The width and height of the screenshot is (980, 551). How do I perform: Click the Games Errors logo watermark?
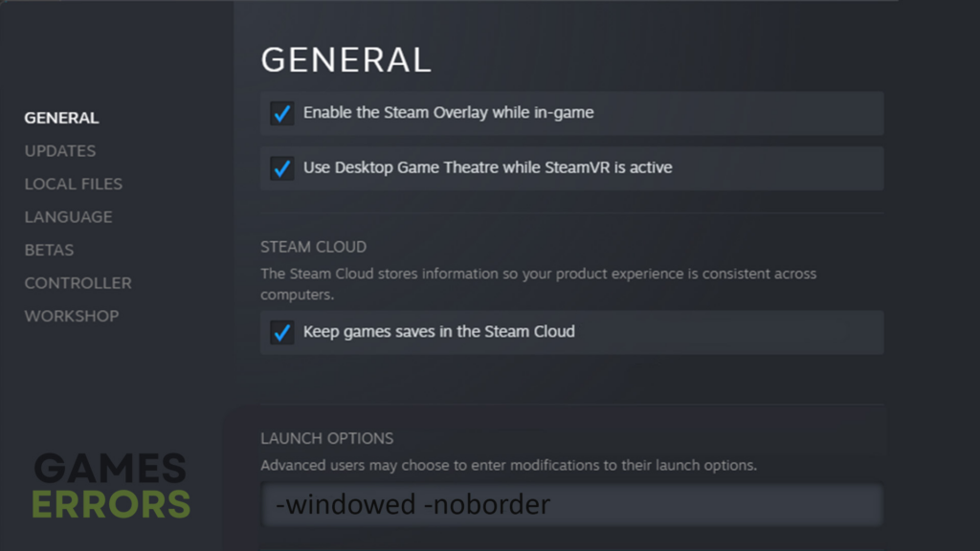tap(111, 486)
